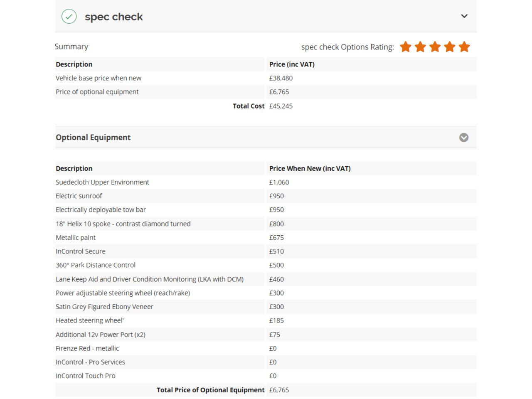The height and width of the screenshot is (399, 532).
Task: Click the InControl Touch Pro entry
Action: coord(86,376)
